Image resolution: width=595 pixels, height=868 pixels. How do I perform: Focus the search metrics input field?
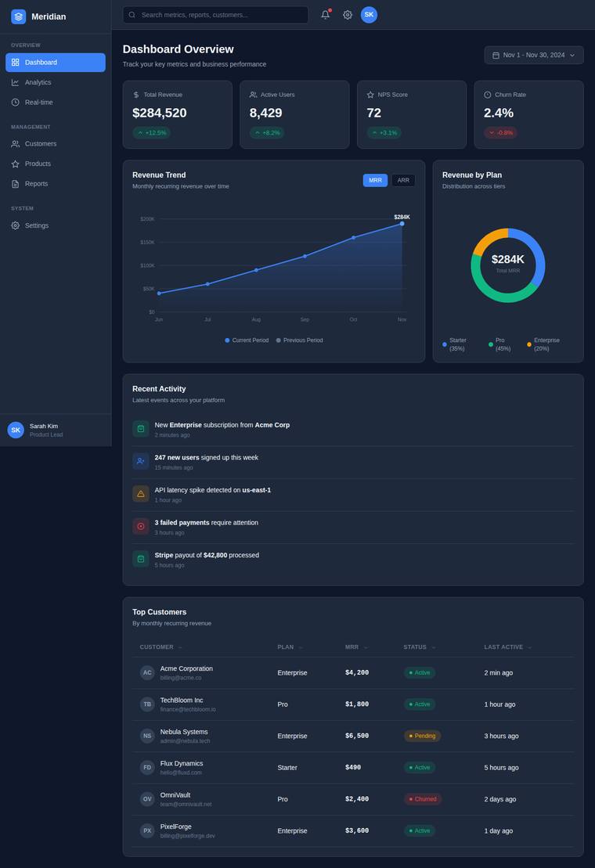click(x=215, y=15)
